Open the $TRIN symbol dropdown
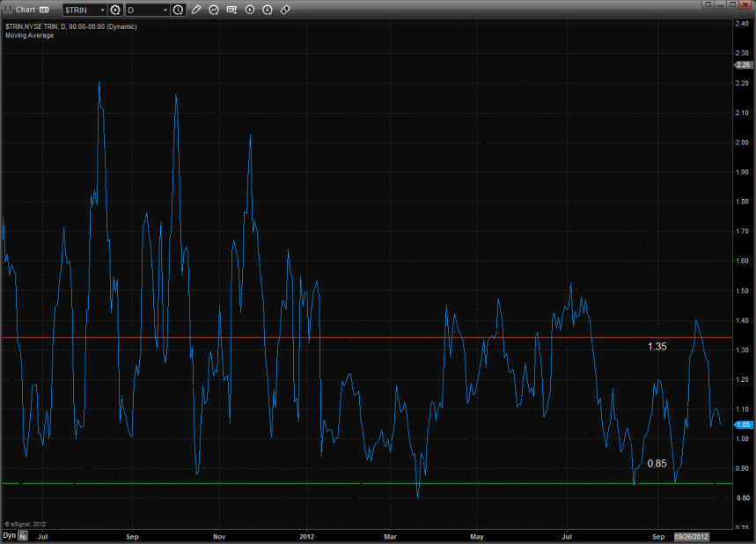756x544 pixels. click(101, 10)
